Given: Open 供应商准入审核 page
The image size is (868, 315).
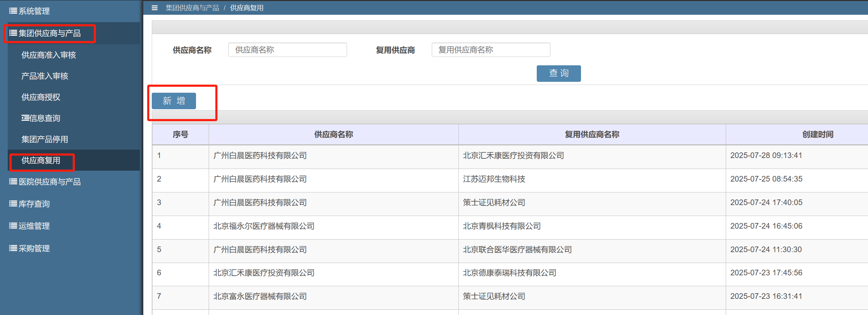Looking at the screenshot, I should 74,55.
